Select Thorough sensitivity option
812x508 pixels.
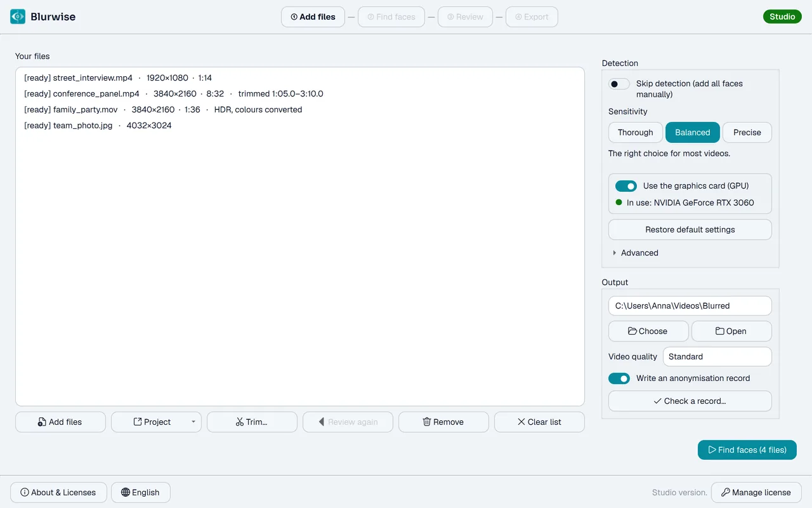(x=636, y=133)
